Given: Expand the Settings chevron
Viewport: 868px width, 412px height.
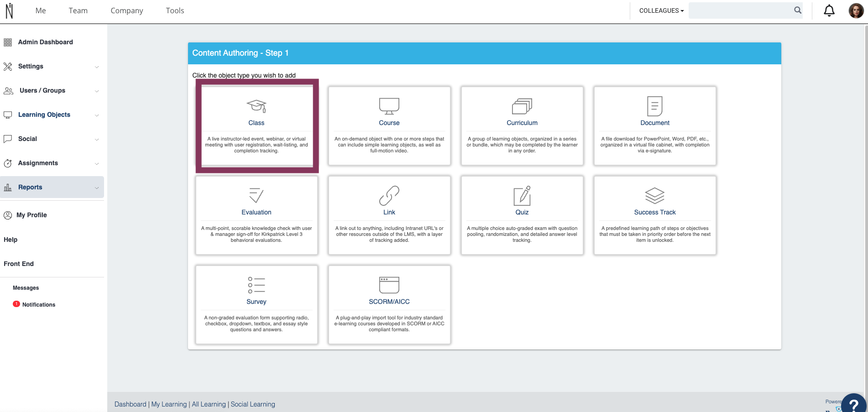Looking at the screenshot, I should coord(97,67).
